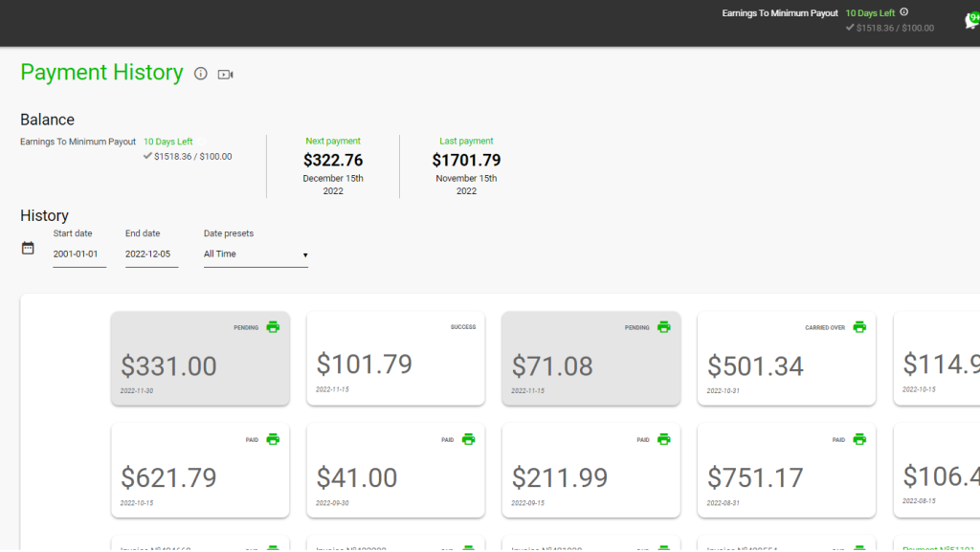
Task: Click the History section heading
Action: (44, 215)
